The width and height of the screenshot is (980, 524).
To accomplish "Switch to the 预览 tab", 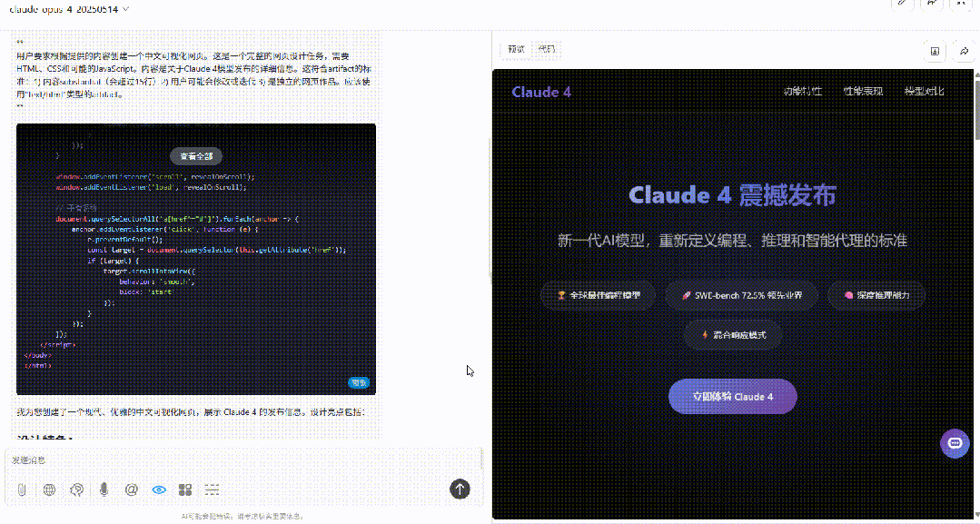I will coord(516,49).
